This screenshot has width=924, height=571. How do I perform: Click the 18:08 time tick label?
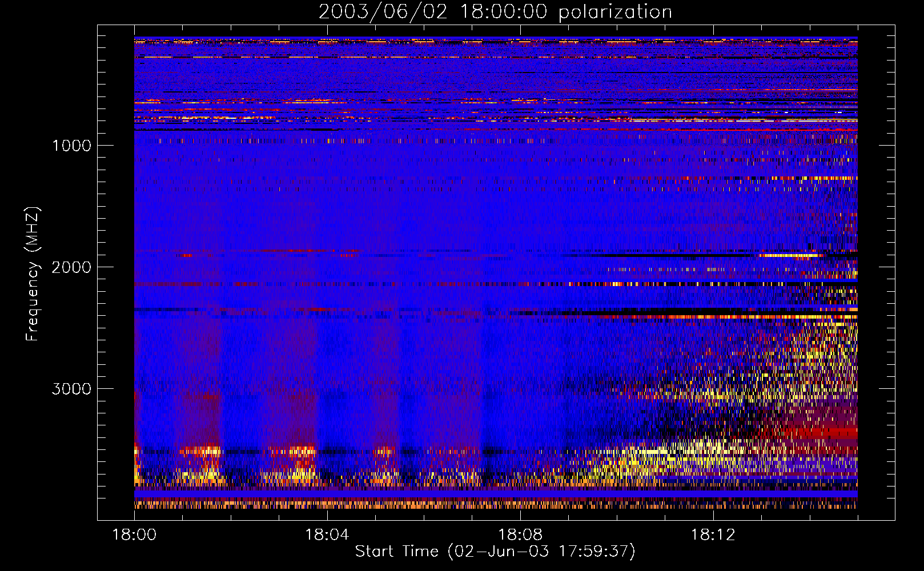click(520, 535)
